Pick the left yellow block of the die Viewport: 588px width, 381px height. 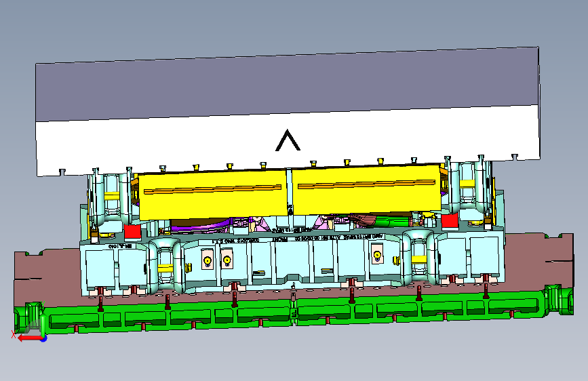[x=213, y=195]
